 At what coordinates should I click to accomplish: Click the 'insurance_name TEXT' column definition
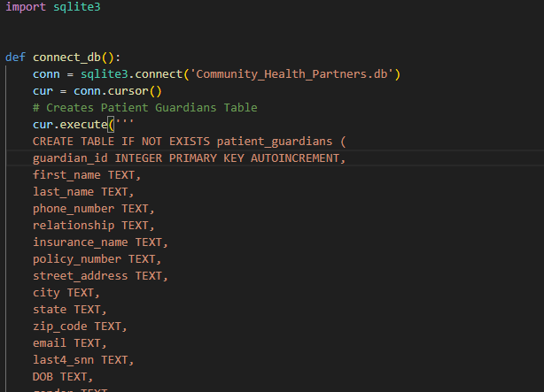100,242
